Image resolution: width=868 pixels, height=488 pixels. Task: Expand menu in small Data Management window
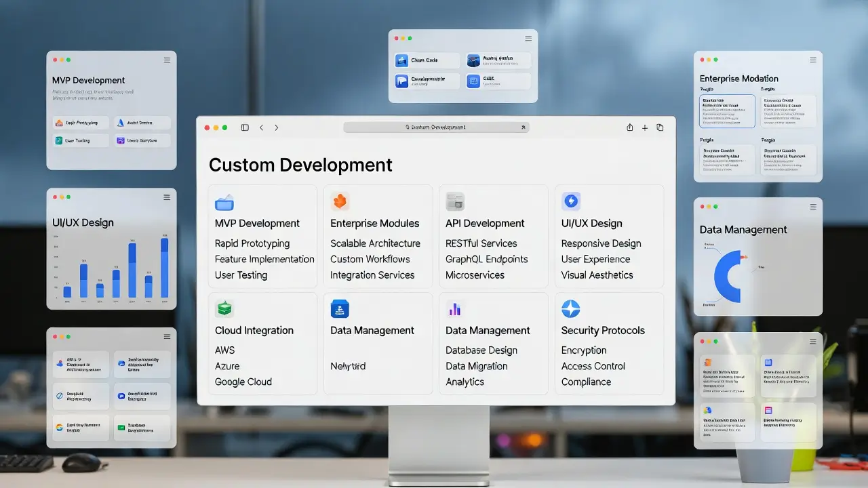(x=813, y=207)
